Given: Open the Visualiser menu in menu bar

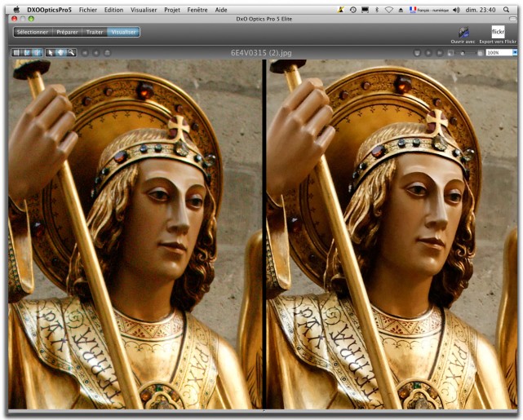Looking at the screenshot, I should click(144, 10).
